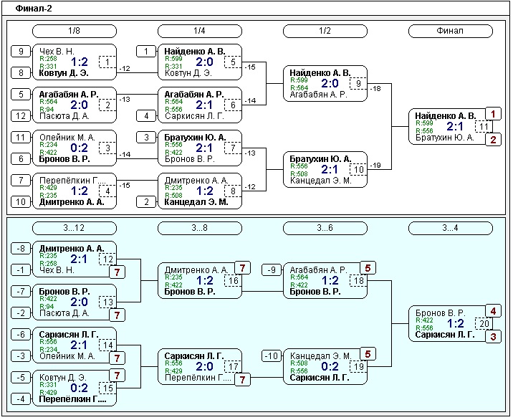Click the -2 loser reference box

coord(21,313)
